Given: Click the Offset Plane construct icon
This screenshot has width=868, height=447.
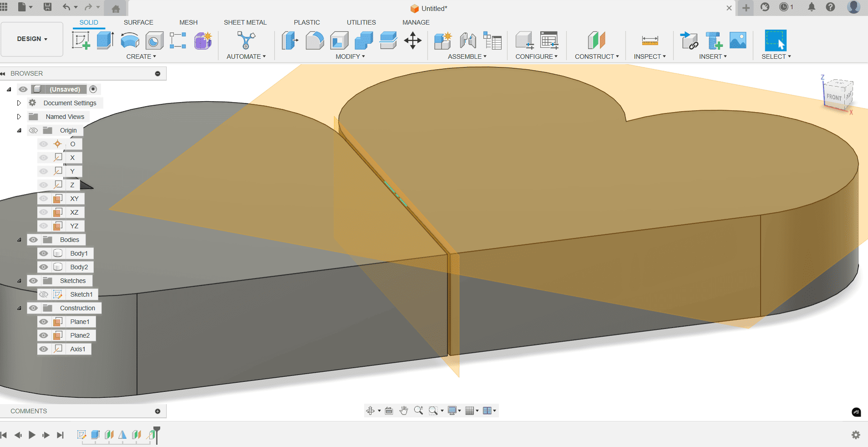Looking at the screenshot, I should coord(596,41).
